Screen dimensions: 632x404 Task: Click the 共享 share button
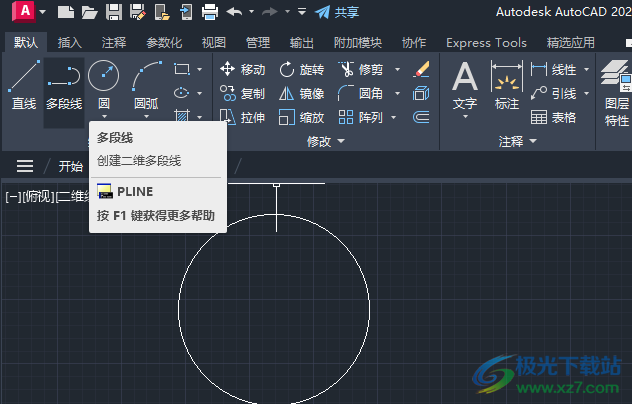tap(337, 12)
